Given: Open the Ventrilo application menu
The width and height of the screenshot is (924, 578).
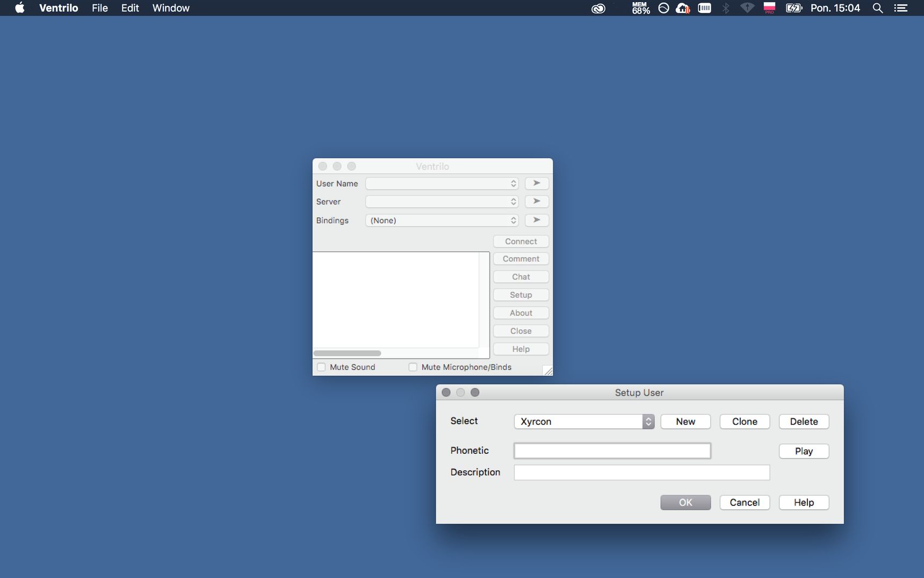Looking at the screenshot, I should point(59,8).
